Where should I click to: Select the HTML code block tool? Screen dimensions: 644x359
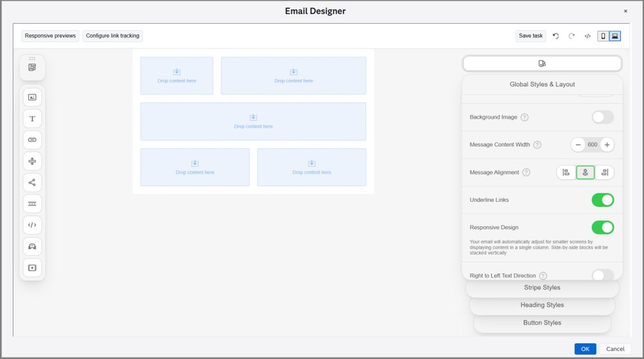coord(32,225)
